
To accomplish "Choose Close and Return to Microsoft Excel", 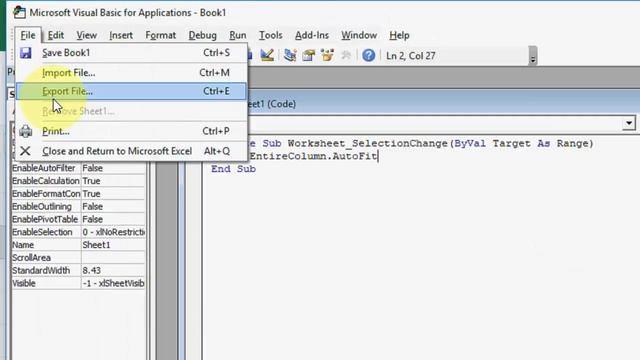I will (131, 151).
